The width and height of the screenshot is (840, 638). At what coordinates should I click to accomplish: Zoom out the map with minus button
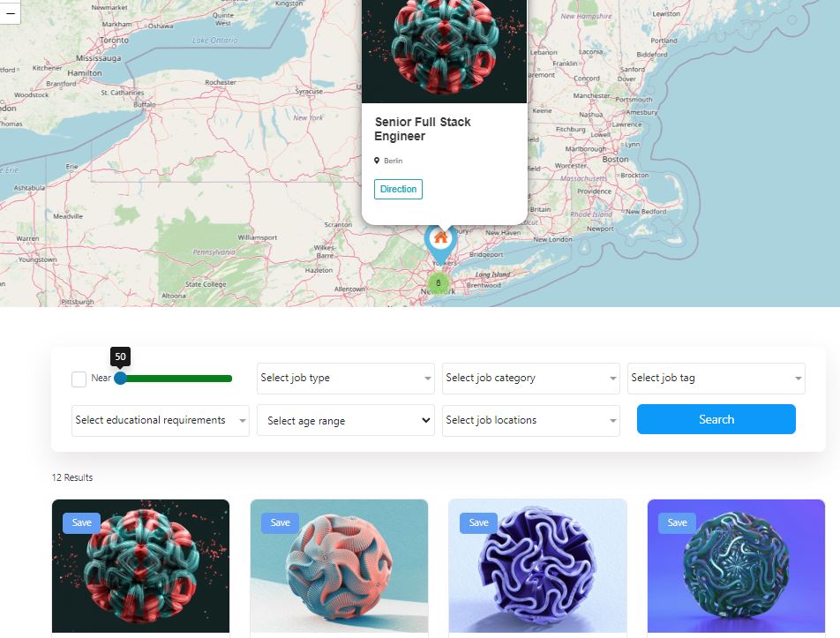pyautogui.click(x=10, y=13)
